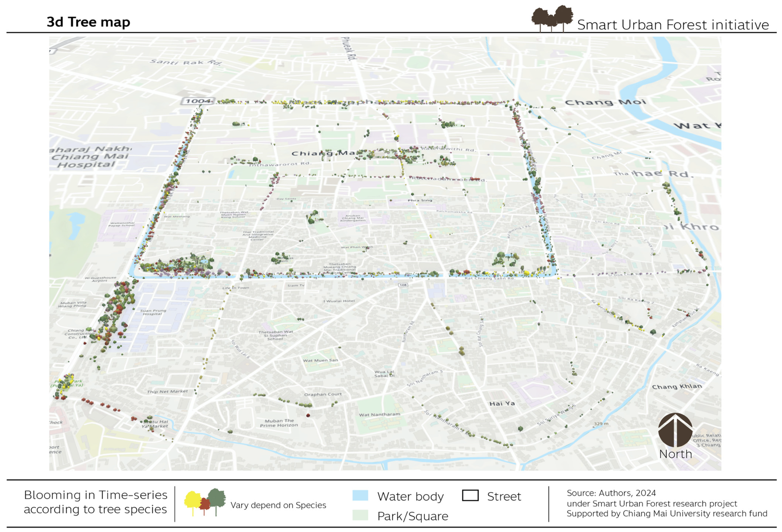This screenshot has width=782, height=532.
Task: Click the 108 route shield marker
Action: tap(403, 285)
